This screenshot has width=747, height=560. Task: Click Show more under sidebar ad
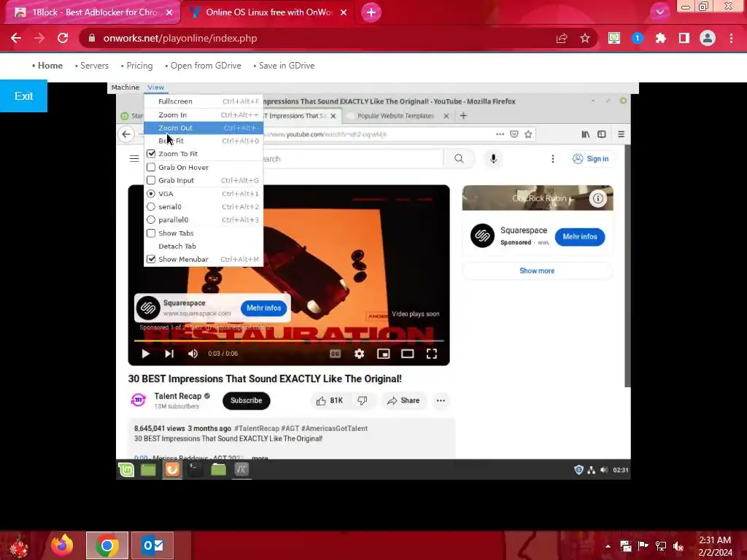point(537,271)
